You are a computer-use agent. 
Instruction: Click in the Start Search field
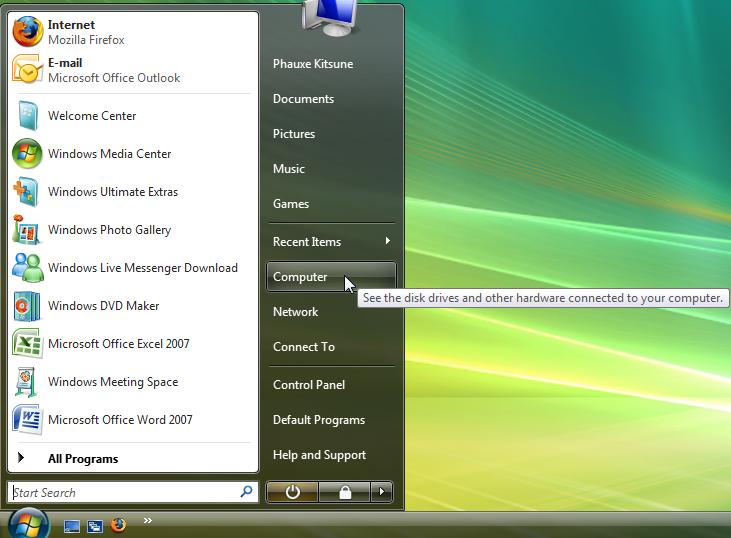point(133,492)
